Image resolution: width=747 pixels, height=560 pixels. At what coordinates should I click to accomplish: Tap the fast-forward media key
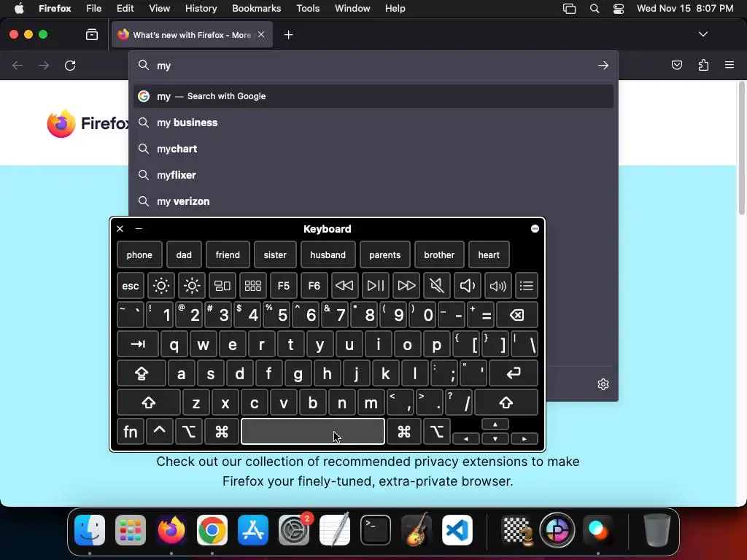pos(406,286)
